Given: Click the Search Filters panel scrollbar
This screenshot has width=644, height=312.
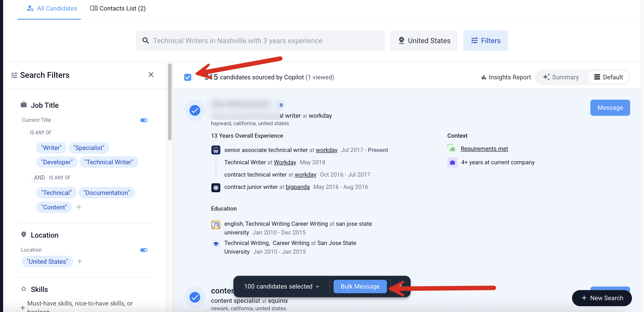Looking at the screenshot, I should [170, 102].
